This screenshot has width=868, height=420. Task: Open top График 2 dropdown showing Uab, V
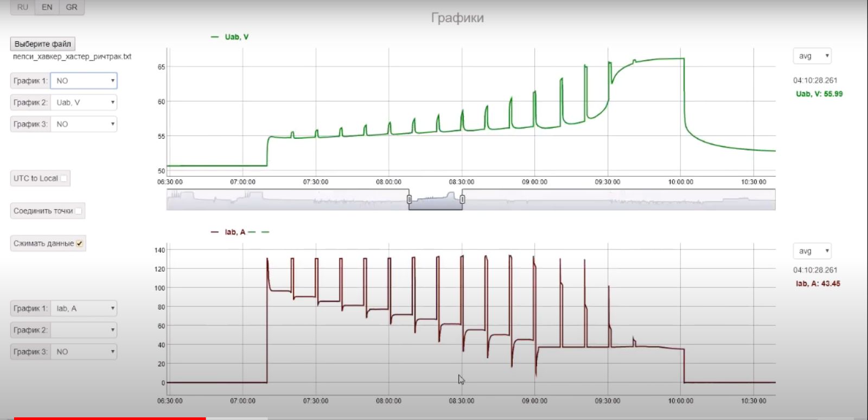[84, 102]
